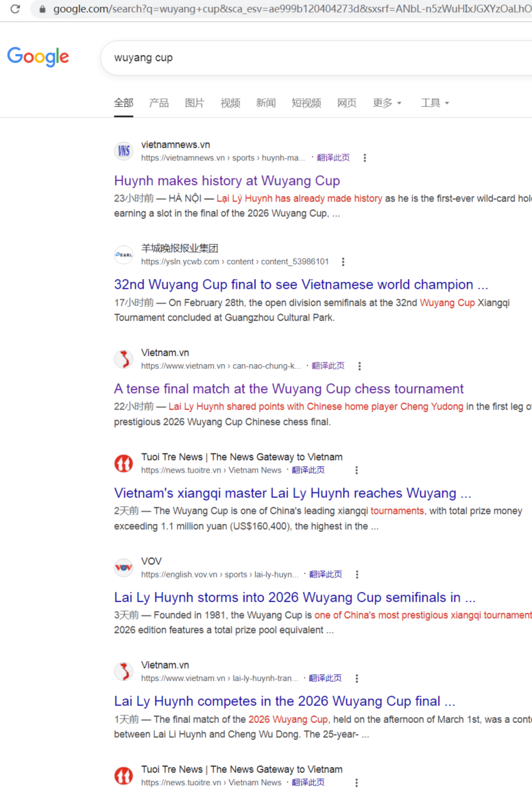This screenshot has width=532, height=799.
Task: Click the Google logo
Action: click(38, 57)
